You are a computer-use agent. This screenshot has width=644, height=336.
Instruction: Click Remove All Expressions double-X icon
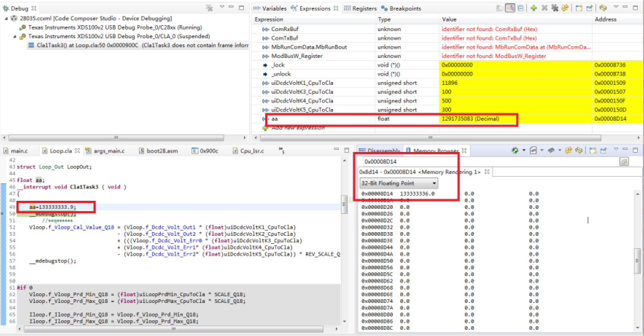(x=555, y=8)
